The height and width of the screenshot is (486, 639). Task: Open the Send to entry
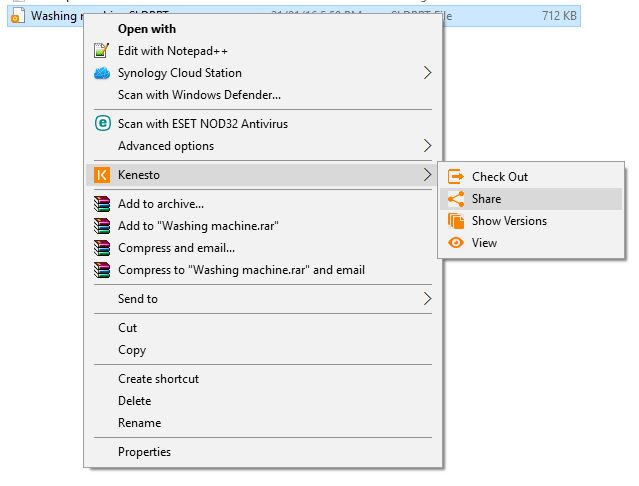point(263,299)
